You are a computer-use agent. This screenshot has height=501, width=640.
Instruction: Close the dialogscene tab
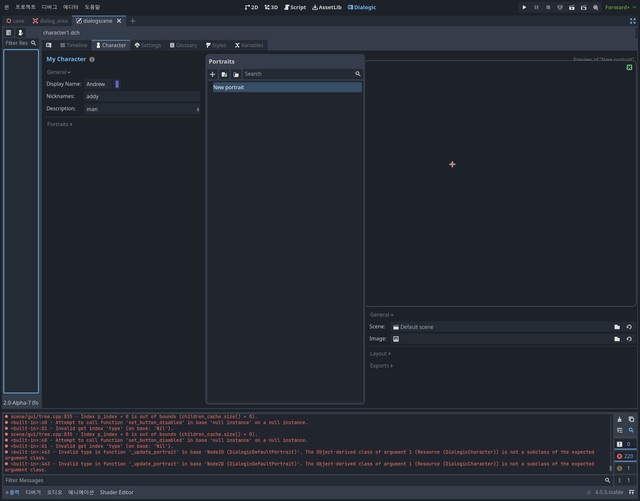[x=119, y=21]
